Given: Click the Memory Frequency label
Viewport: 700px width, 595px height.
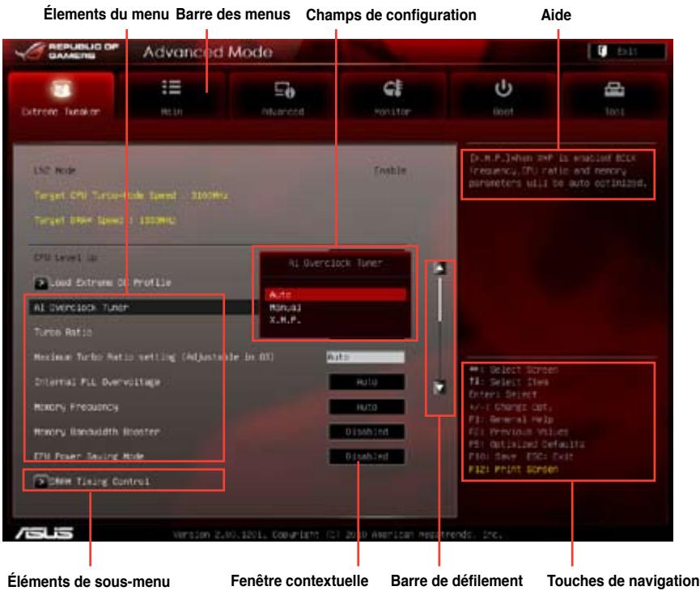Looking at the screenshot, I should click(x=76, y=407).
